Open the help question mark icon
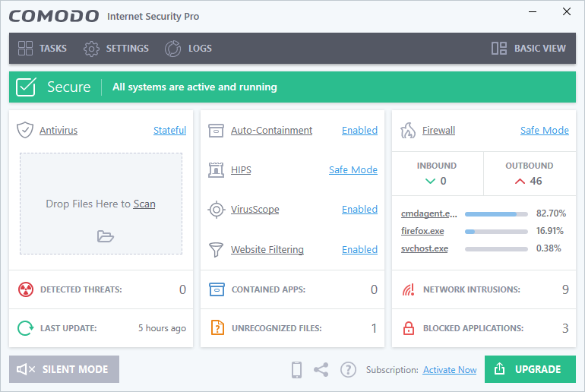The width and height of the screenshot is (585, 392). click(x=348, y=370)
